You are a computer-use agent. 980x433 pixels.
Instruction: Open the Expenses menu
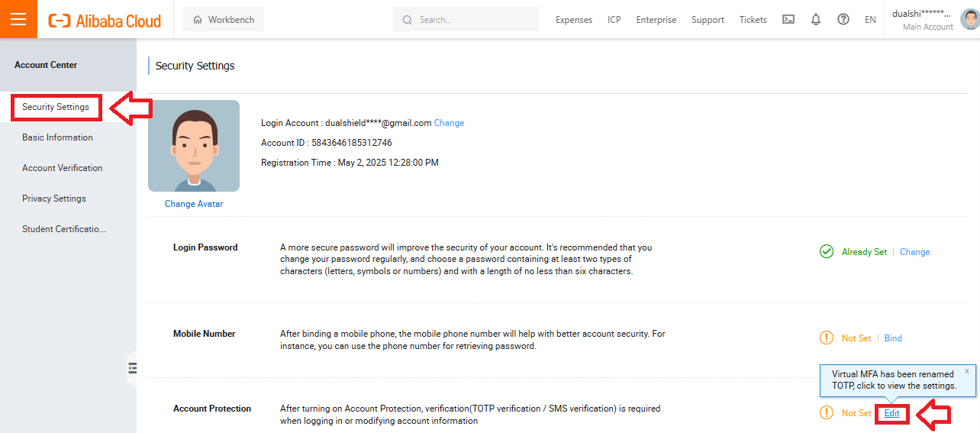click(574, 20)
